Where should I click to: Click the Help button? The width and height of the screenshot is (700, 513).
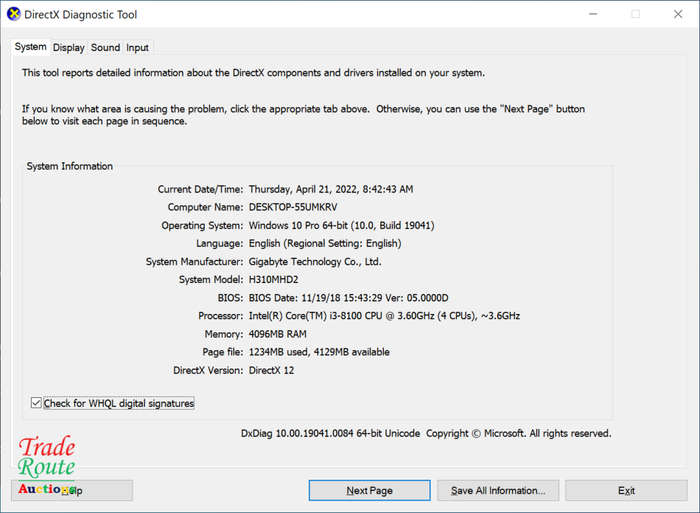[x=72, y=490]
